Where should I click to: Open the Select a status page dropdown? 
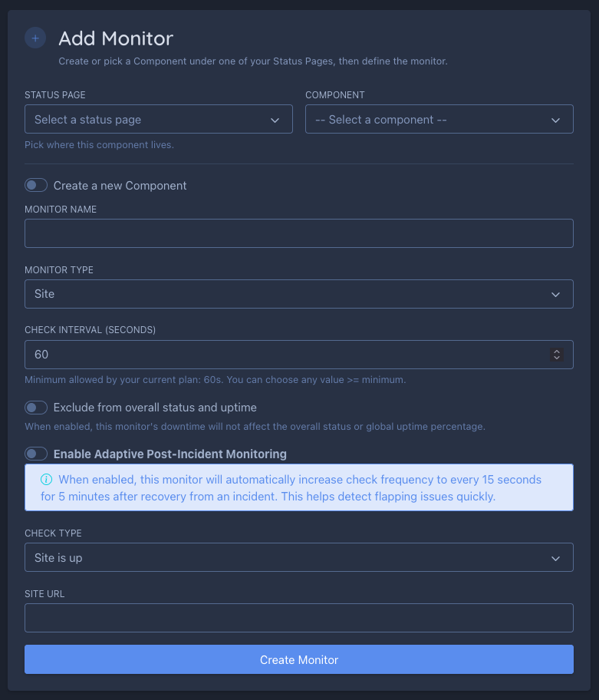pos(159,120)
